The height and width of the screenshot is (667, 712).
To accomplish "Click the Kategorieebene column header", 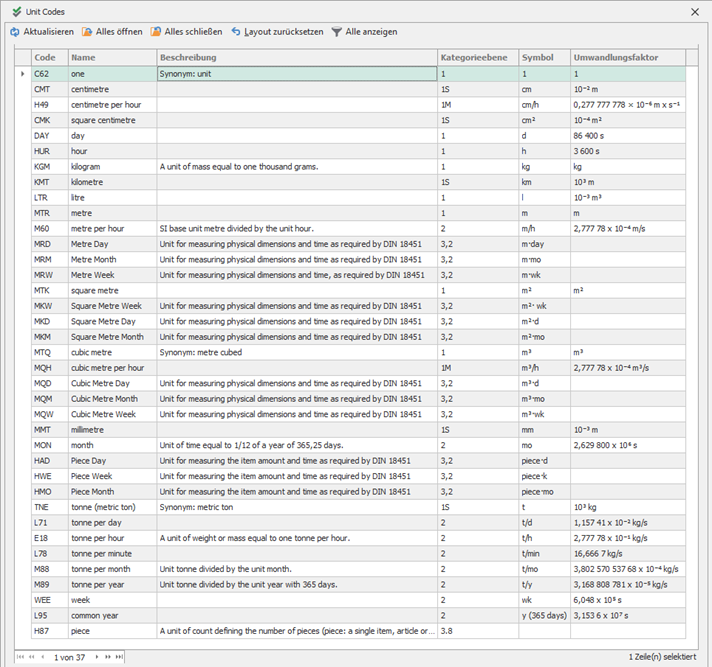I will (476, 57).
